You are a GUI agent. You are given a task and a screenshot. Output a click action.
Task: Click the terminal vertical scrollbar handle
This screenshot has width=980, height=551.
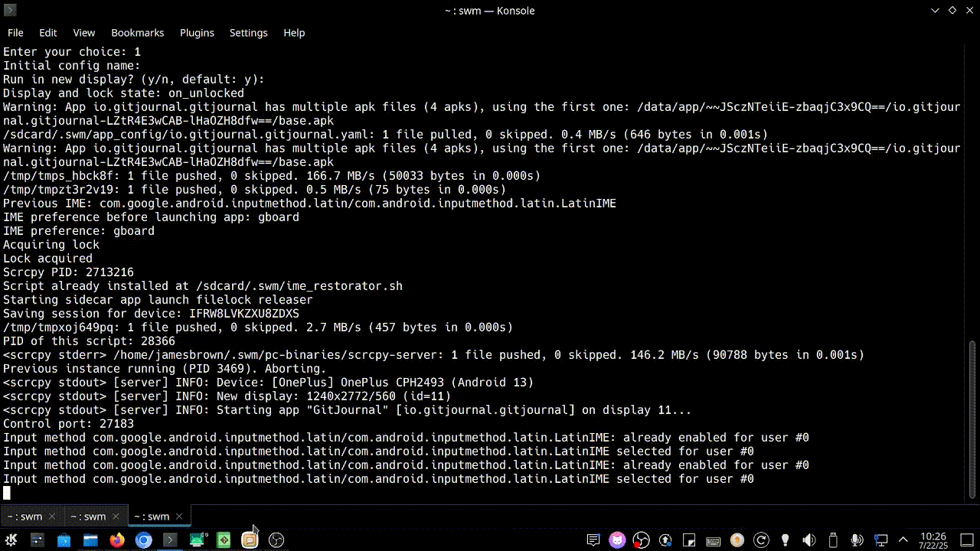[x=973, y=421]
